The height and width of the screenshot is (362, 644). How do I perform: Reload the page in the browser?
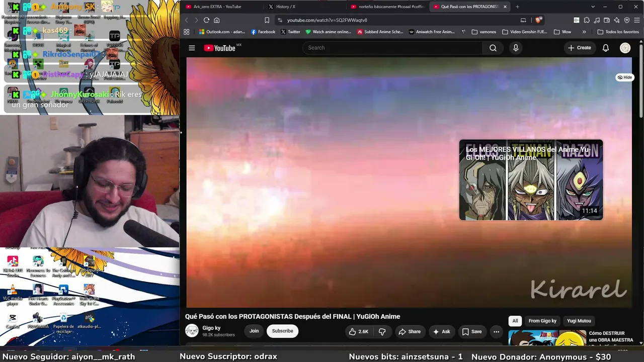(x=206, y=20)
